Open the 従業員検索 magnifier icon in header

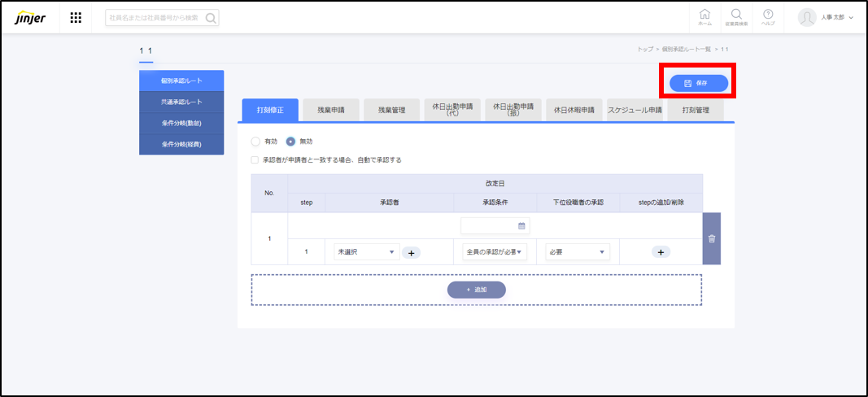click(736, 17)
